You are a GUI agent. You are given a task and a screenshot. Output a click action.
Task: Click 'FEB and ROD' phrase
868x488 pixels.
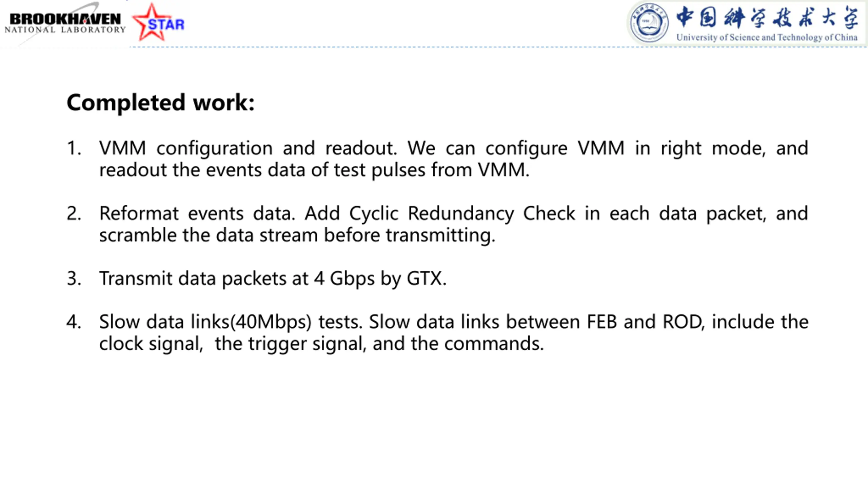(644, 322)
